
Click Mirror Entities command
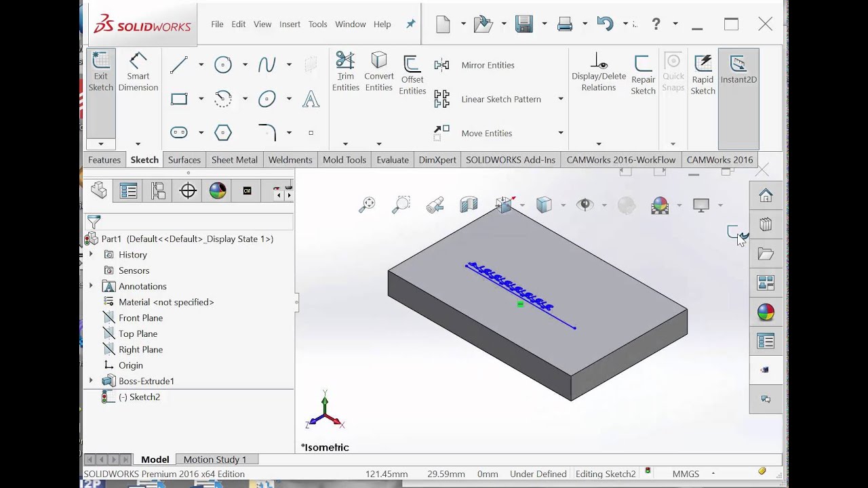[x=474, y=65]
